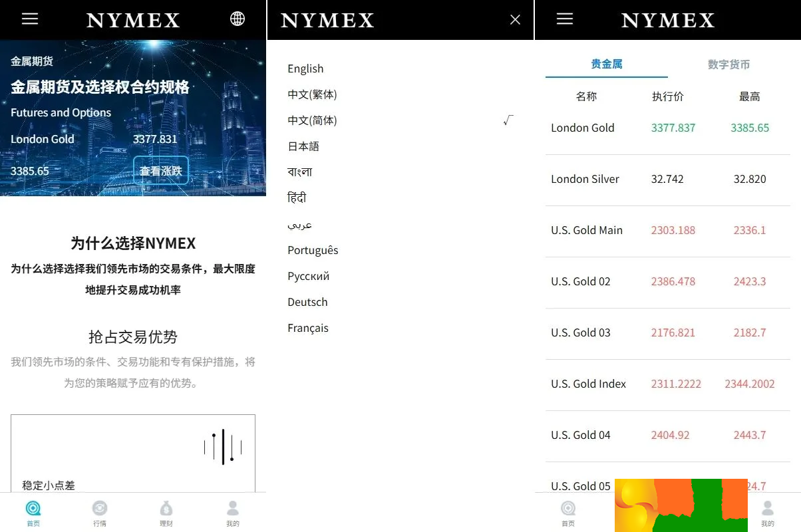Click the 查看涨跌 button

point(161,171)
